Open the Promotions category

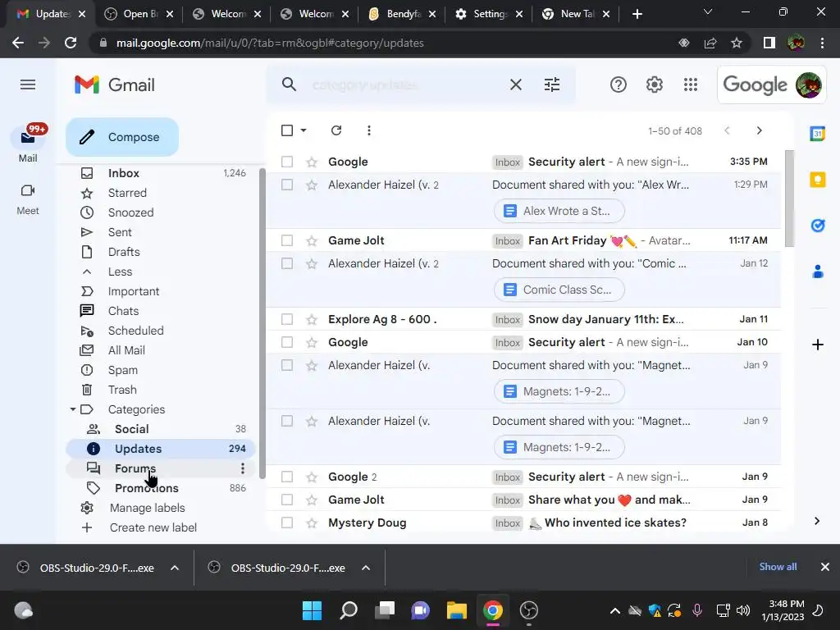pyautogui.click(x=161, y=488)
